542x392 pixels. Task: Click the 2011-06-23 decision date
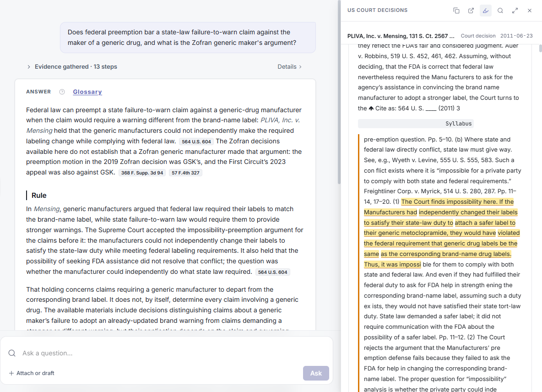pyautogui.click(x=516, y=36)
